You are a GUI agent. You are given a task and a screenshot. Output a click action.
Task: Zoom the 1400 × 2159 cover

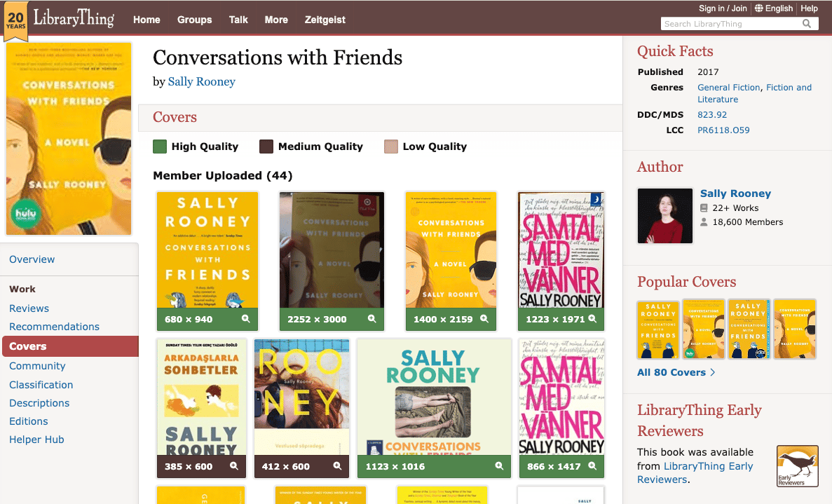(484, 319)
